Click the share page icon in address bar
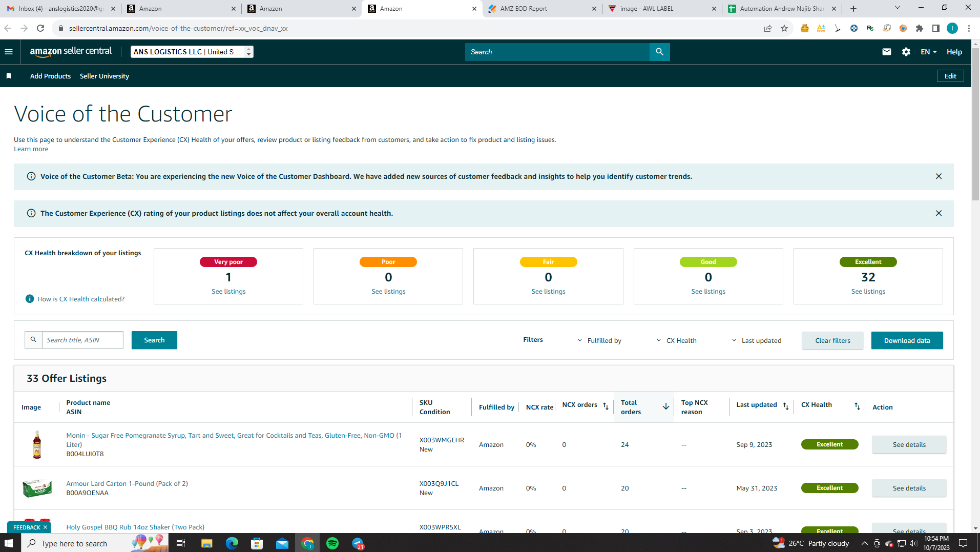Image resolution: width=980 pixels, height=552 pixels. point(767,28)
